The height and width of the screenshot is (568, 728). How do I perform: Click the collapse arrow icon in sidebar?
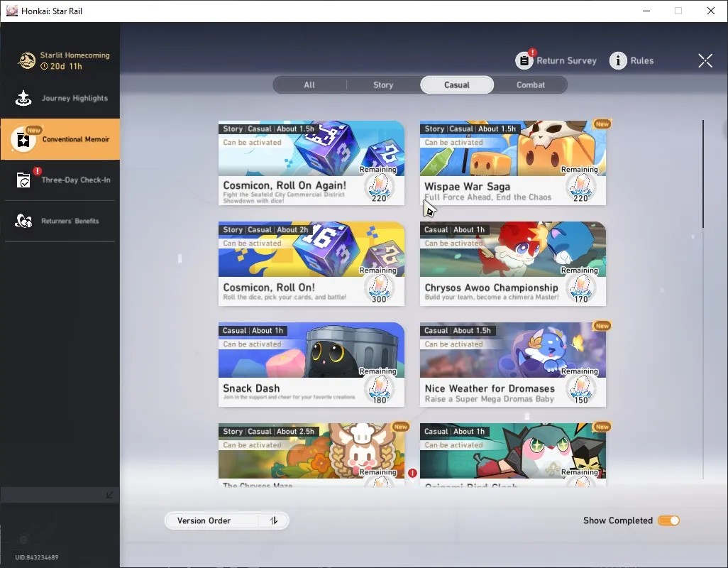(x=109, y=495)
